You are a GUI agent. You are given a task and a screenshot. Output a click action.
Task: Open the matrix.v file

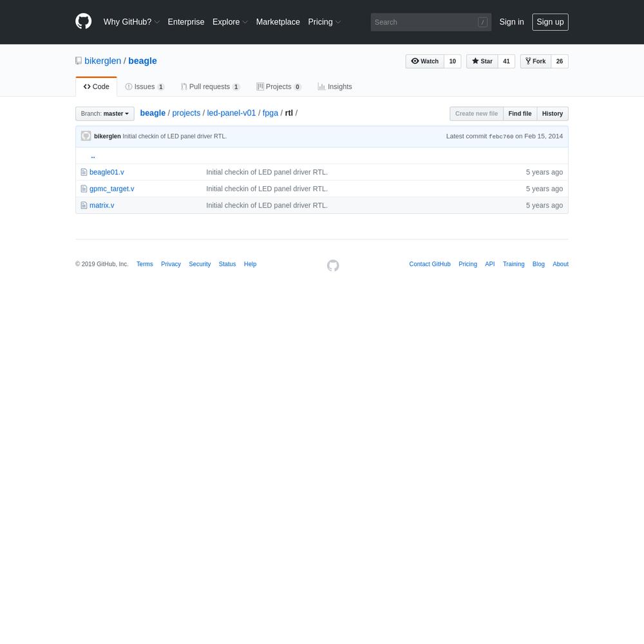click(x=102, y=205)
